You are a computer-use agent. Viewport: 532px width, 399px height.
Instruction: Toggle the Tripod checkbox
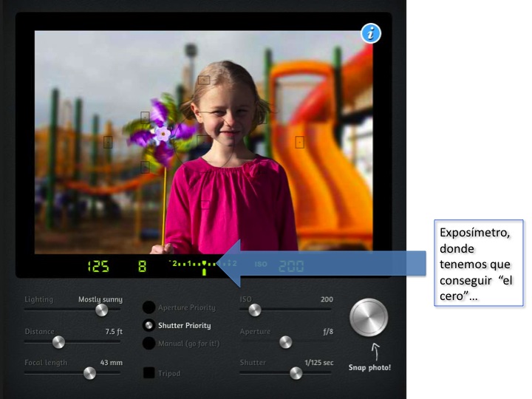click(149, 373)
